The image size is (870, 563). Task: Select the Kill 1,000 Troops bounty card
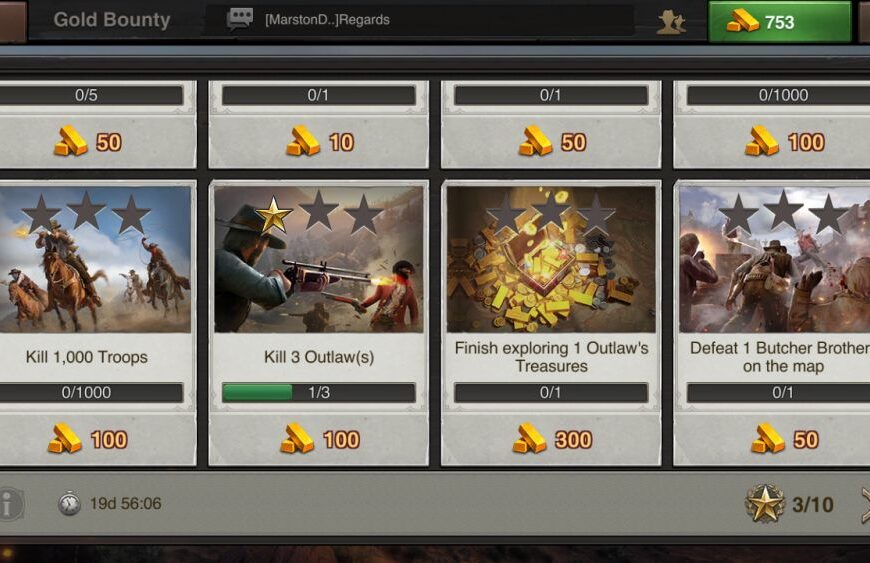point(96,323)
